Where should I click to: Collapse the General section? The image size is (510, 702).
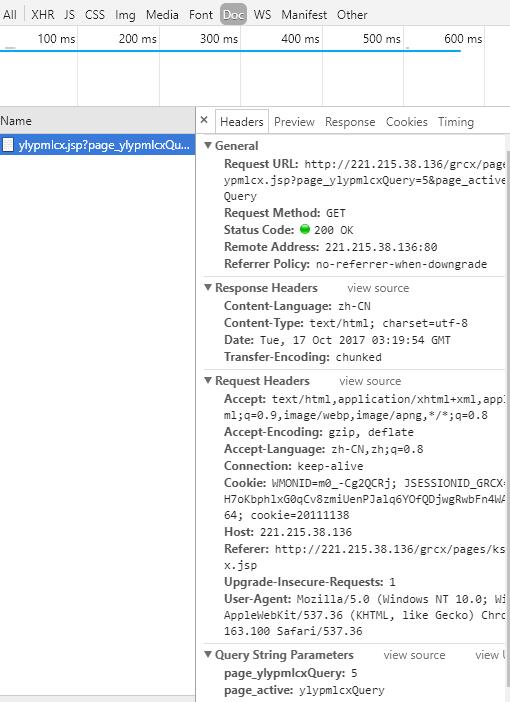[208, 146]
